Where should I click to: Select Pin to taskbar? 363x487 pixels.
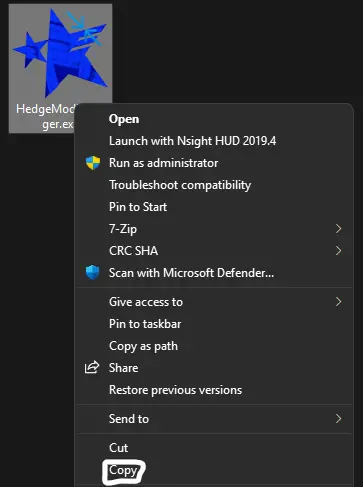point(214,324)
